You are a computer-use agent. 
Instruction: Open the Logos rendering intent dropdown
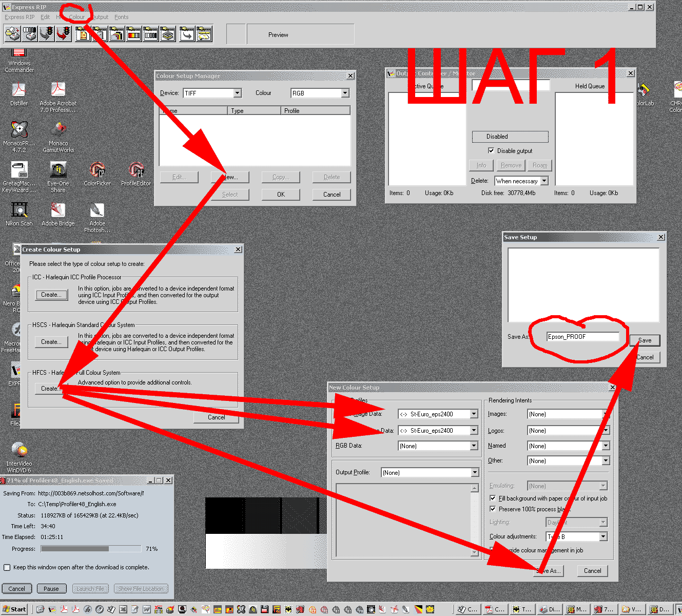(606, 431)
